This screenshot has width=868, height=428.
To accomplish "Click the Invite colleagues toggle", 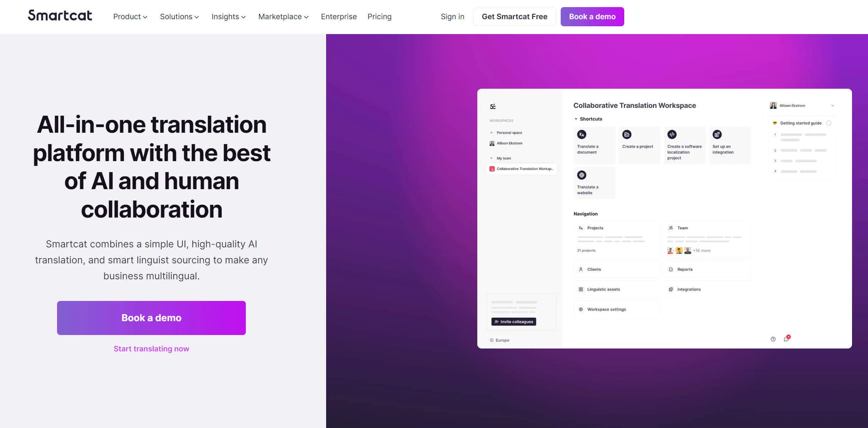I will (x=514, y=321).
